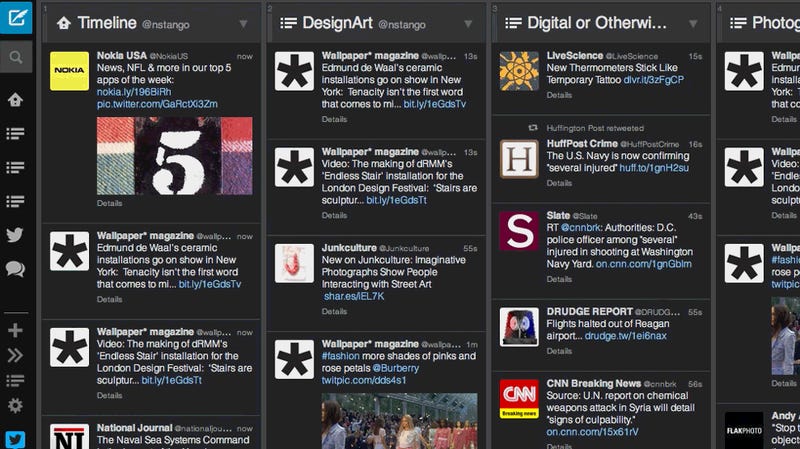Click the list icon in the DesignArt column header
Image resolution: width=800 pixels, height=449 pixels.
pyautogui.click(x=289, y=23)
